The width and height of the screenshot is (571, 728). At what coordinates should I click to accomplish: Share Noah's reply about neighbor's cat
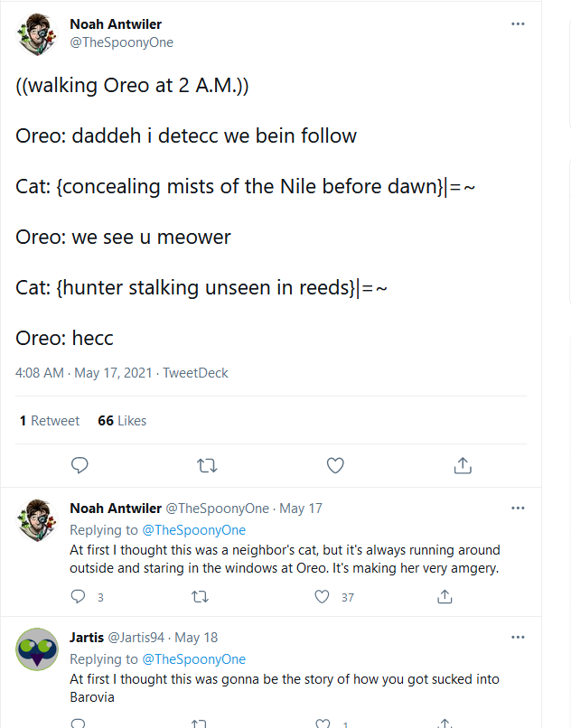[445, 597]
